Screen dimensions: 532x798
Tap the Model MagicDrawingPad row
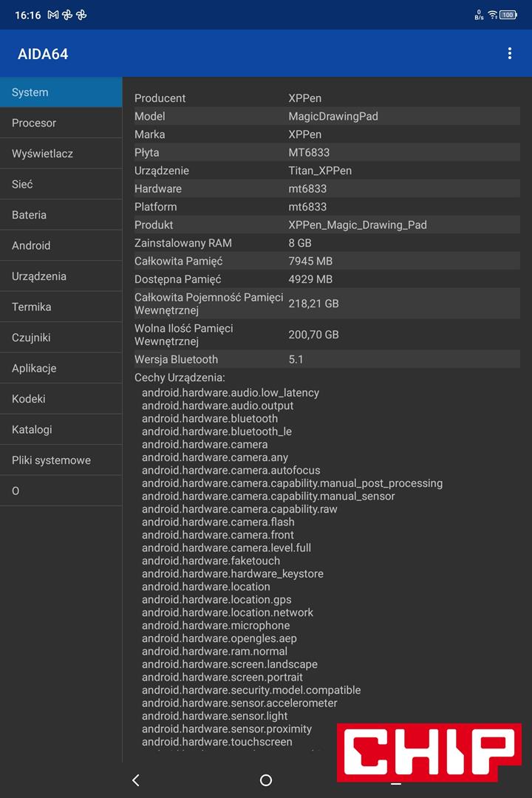click(327, 116)
